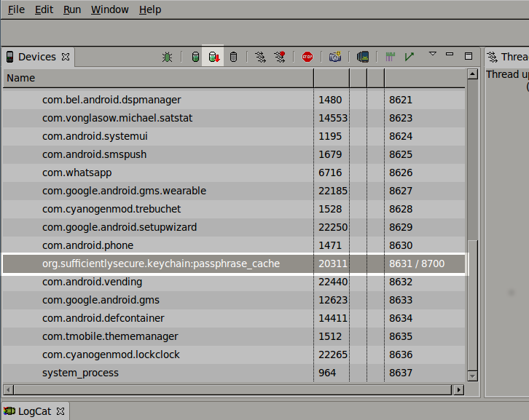Click the Dump HPROF file icon
The width and height of the screenshot is (529, 420).
pyautogui.click(x=213, y=57)
